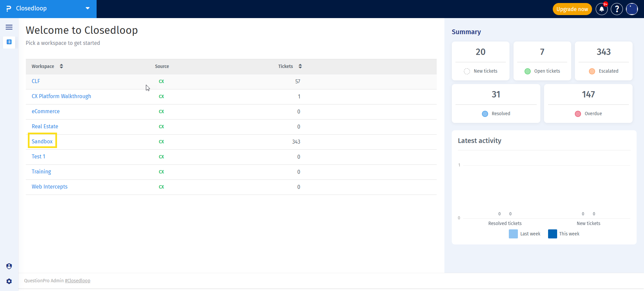Click the New tickets chart label
Viewport: 644px width, 291px height.
(x=588, y=223)
